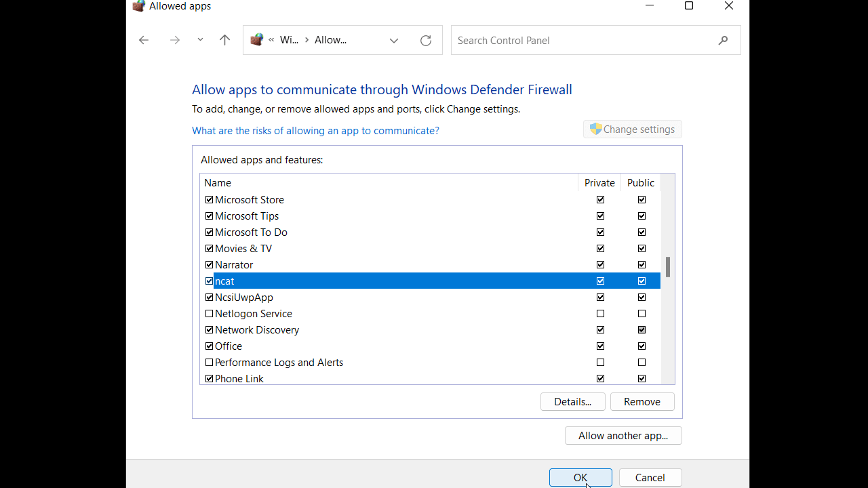The width and height of the screenshot is (868, 488).
Task: Enable the Netlogon Service checkbox
Action: (x=209, y=313)
